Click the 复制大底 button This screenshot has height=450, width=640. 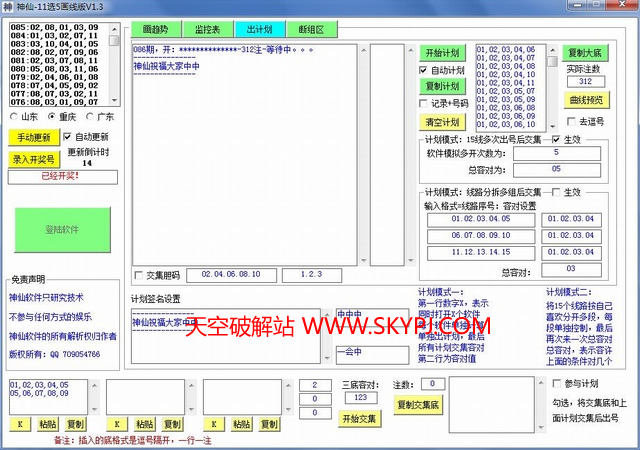587,53
